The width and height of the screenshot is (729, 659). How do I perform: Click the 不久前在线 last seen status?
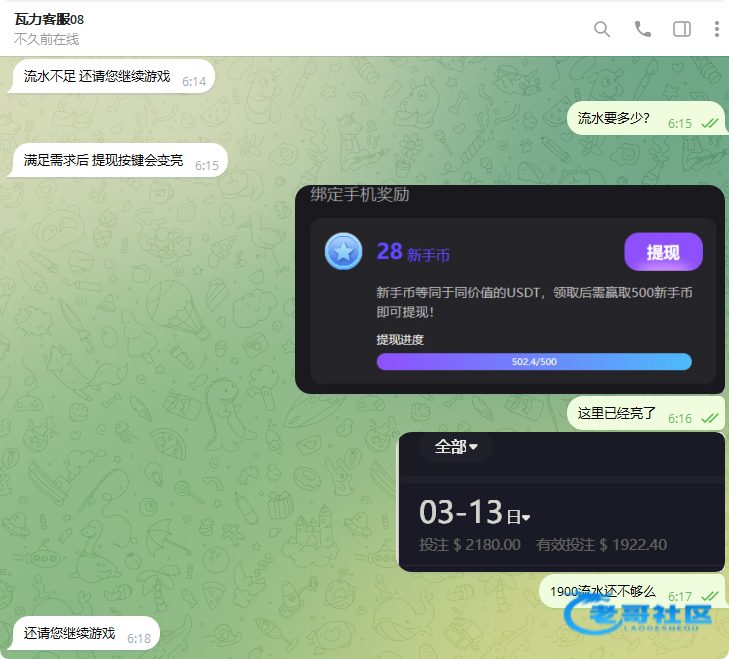tap(46, 39)
